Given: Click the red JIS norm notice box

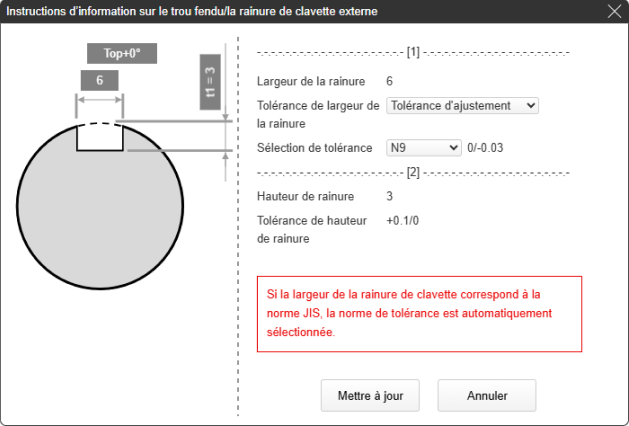Looking at the screenshot, I should pos(419,314).
